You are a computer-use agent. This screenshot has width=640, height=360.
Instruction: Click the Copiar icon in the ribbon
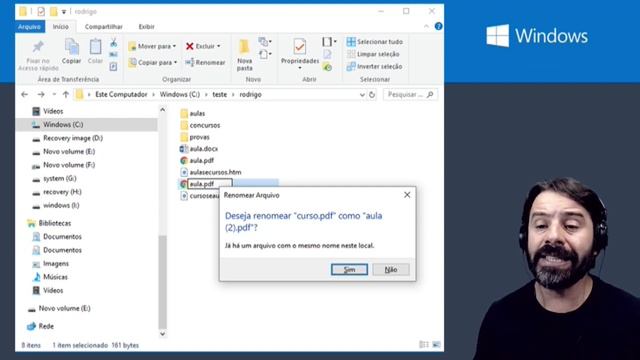[71, 47]
